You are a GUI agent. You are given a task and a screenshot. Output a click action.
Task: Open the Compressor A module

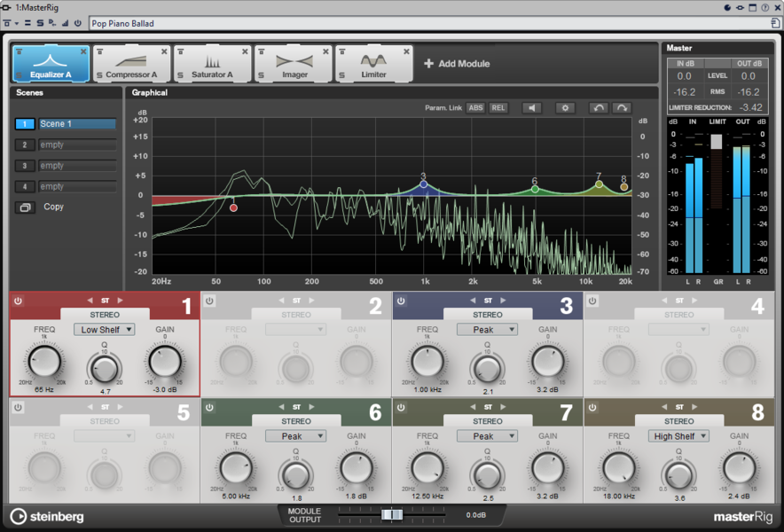[131, 64]
